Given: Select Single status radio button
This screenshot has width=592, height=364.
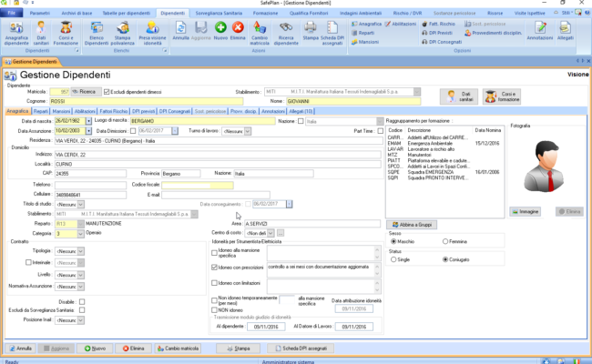Looking at the screenshot, I should click(393, 259).
